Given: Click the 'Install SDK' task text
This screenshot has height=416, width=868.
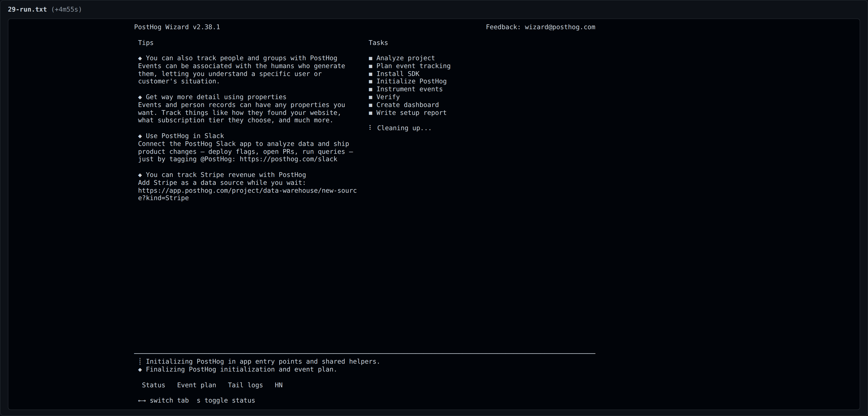Looking at the screenshot, I should click(x=398, y=74).
